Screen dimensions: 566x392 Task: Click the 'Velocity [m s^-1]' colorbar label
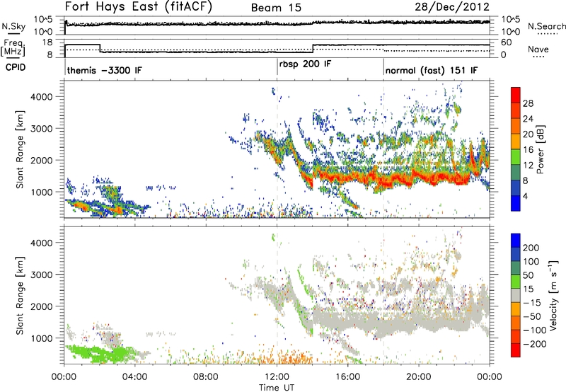pyautogui.click(x=553, y=295)
